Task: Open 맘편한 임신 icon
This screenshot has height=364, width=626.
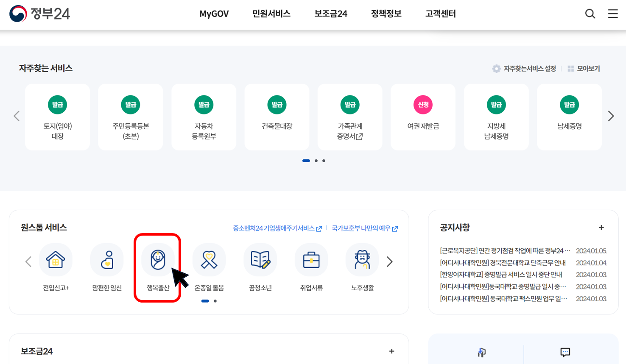Action: [107, 260]
